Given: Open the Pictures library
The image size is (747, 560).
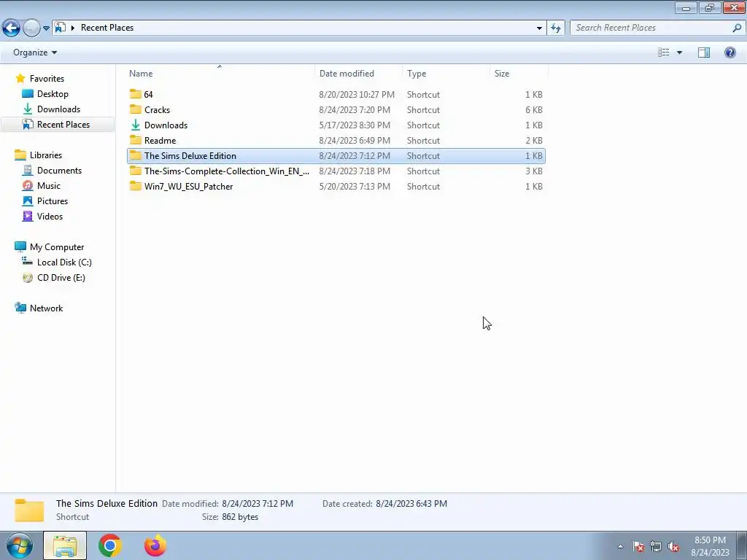Looking at the screenshot, I should tap(53, 201).
